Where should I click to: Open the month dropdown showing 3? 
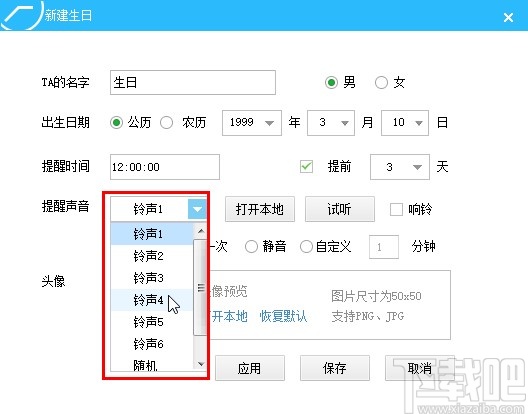click(x=331, y=123)
